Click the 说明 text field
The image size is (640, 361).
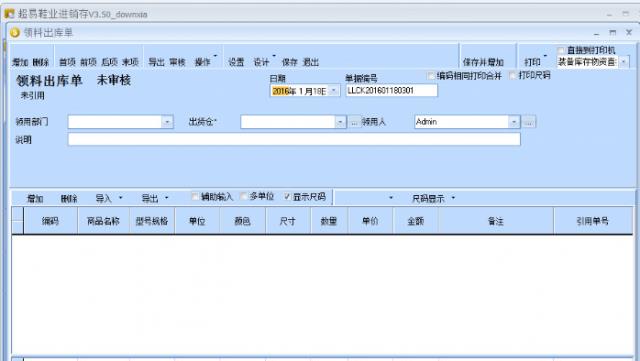click(294, 140)
